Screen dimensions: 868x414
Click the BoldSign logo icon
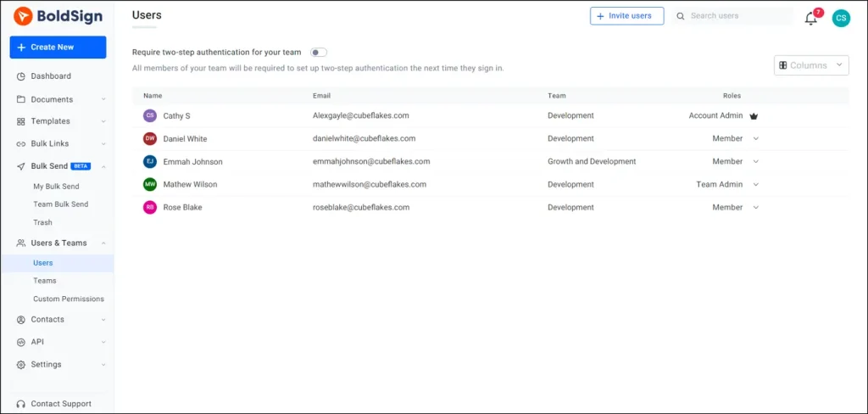23,16
